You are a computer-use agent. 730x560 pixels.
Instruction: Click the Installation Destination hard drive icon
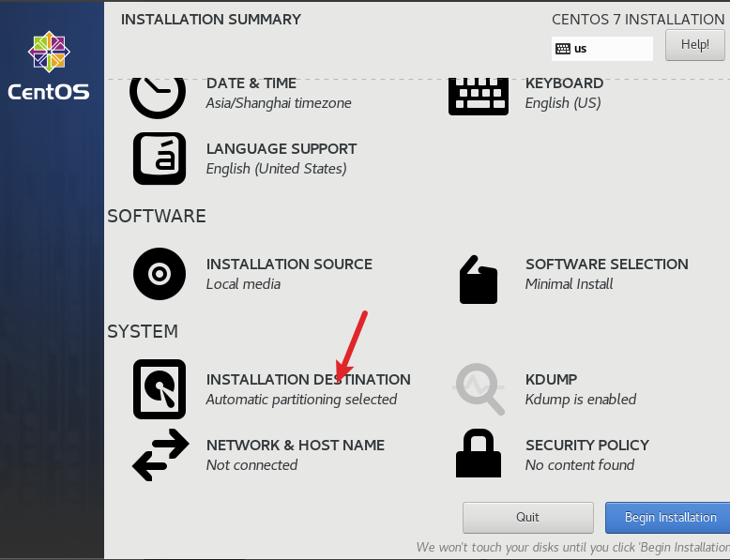point(160,389)
